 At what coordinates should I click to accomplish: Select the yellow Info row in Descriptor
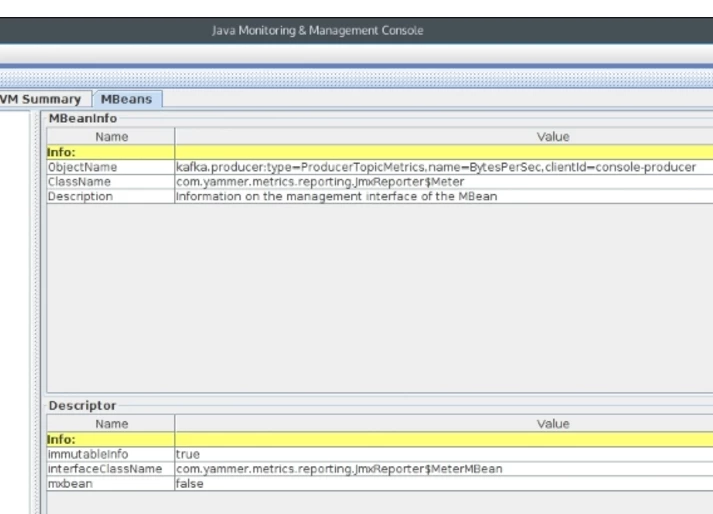pos(380,439)
